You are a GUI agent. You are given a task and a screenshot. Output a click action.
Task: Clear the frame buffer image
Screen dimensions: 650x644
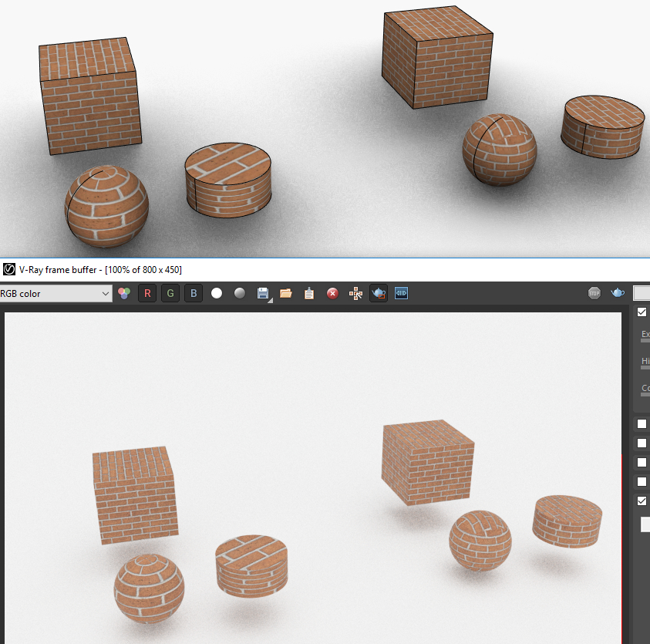pos(332,293)
